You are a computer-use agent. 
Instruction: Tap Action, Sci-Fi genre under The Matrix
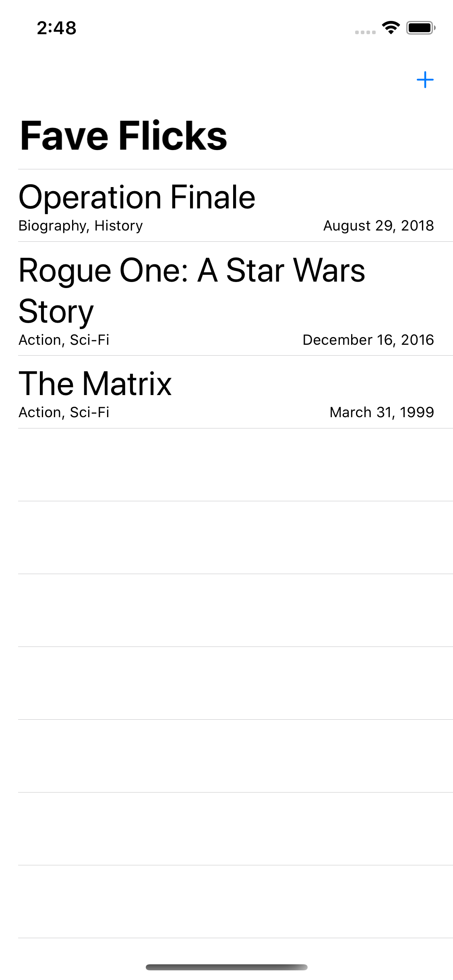64,412
